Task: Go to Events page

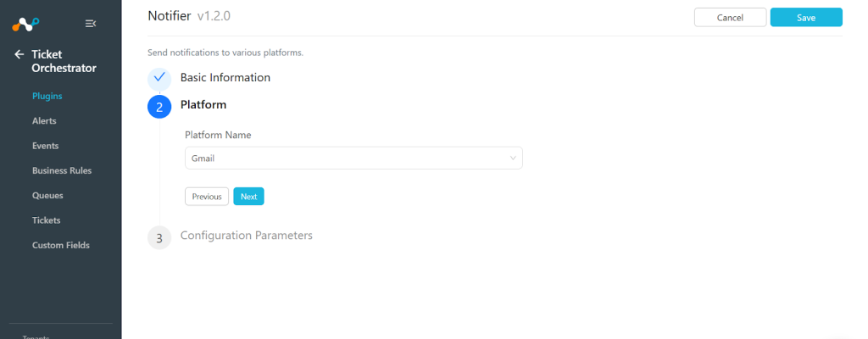Action: [x=46, y=146]
